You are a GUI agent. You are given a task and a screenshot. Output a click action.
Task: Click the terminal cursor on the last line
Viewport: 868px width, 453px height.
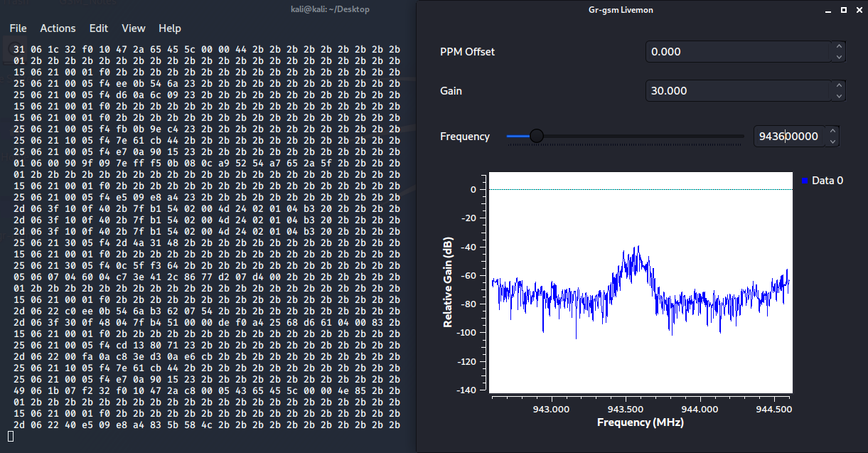point(10,436)
